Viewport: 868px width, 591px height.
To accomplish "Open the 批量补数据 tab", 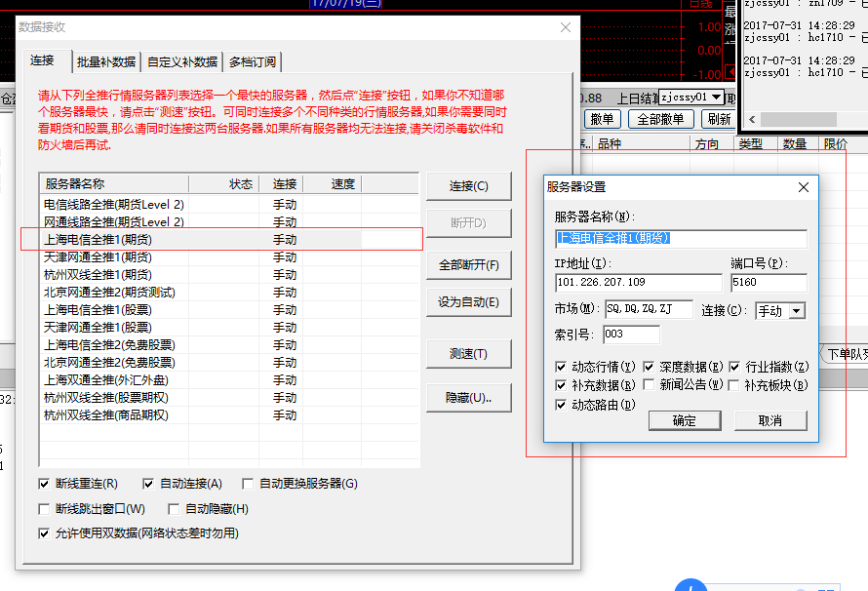I will click(x=106, y=62).
